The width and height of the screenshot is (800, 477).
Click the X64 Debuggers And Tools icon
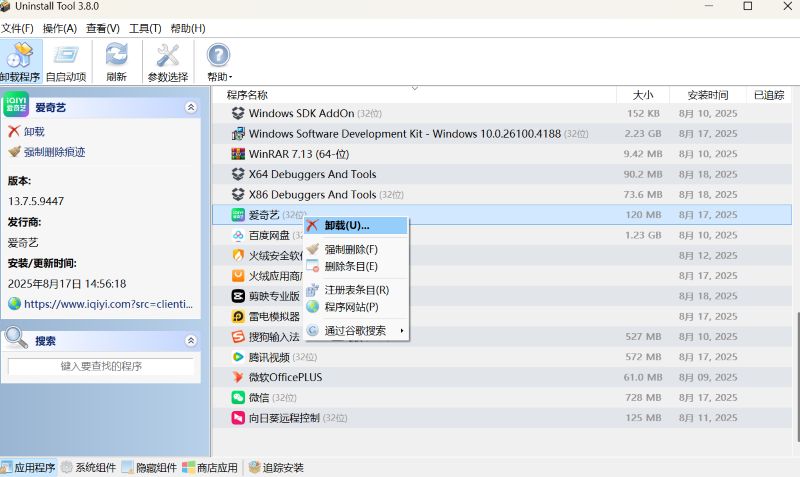click(238, 174)
